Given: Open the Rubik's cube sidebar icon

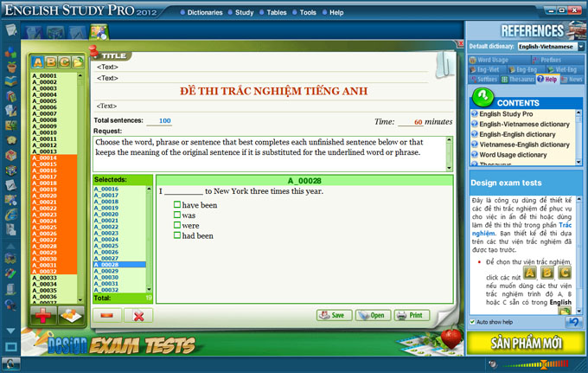Looking at the screenshot, I should point(11,170).
